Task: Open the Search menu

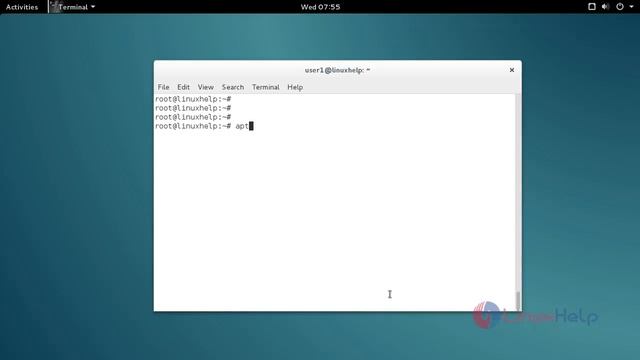Action: pos(233,87)
